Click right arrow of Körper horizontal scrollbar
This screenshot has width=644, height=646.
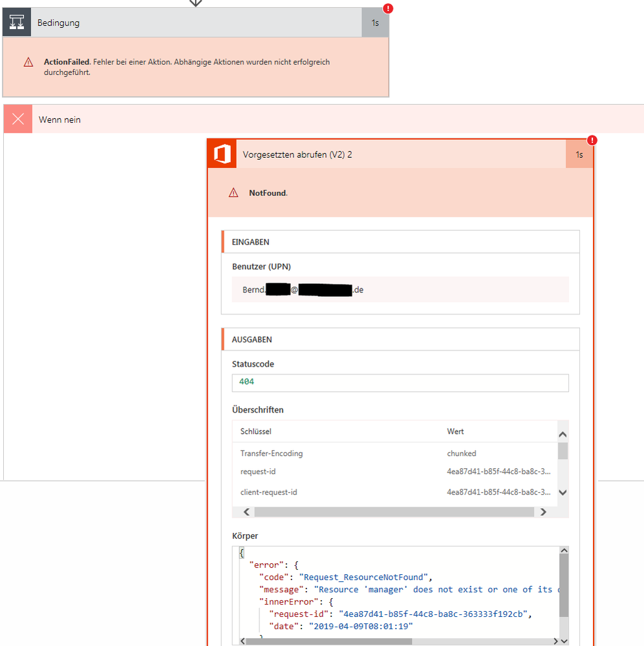tap(555, 641)
